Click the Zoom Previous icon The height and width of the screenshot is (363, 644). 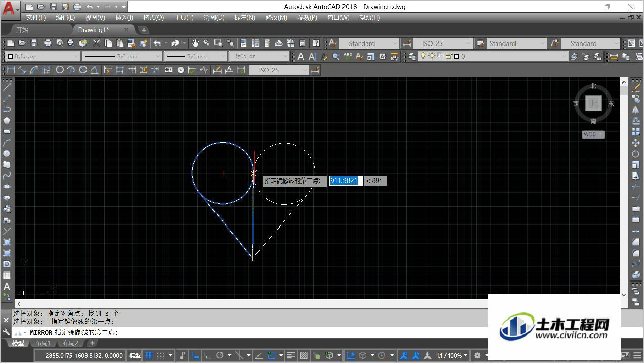(x=230, y=43)
